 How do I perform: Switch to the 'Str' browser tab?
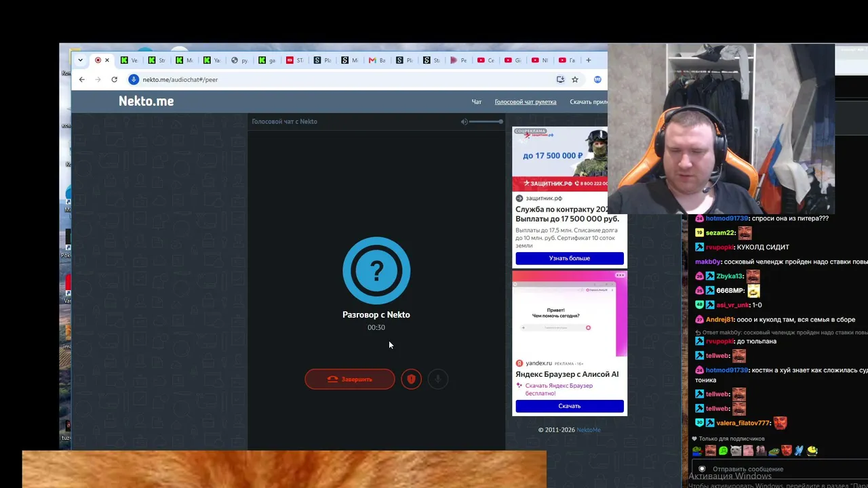coord(157,60)
